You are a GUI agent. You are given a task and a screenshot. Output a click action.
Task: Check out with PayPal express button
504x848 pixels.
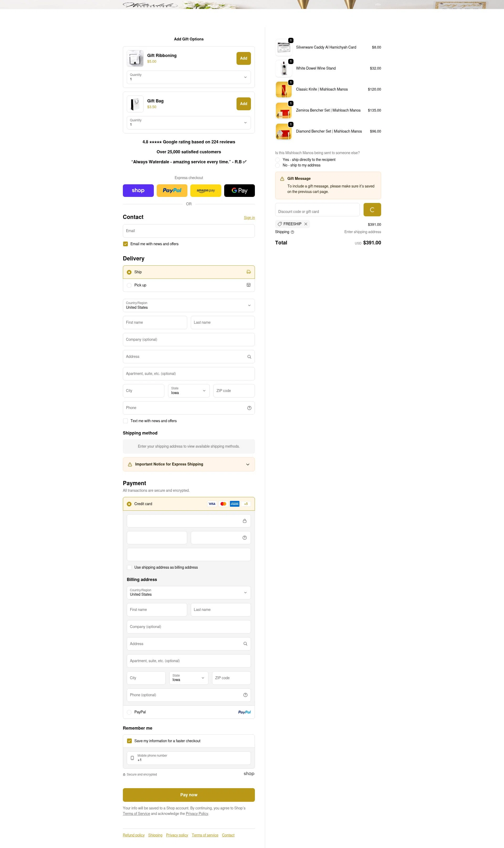(x=172, y=191)
